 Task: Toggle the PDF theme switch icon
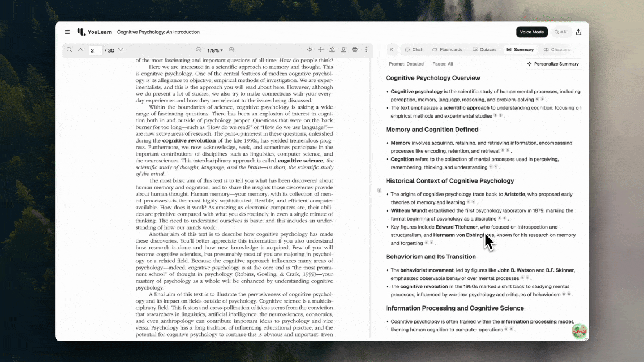click(310, 50)
